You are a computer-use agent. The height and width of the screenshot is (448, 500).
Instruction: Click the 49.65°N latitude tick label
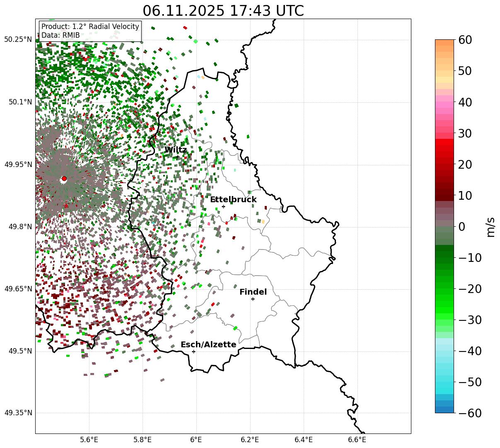coord(18,289)
